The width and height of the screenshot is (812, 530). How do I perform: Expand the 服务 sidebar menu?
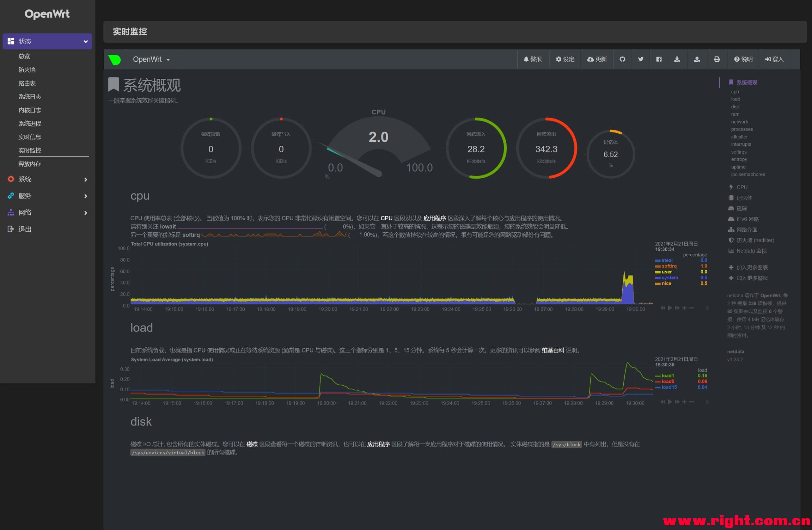47,196
